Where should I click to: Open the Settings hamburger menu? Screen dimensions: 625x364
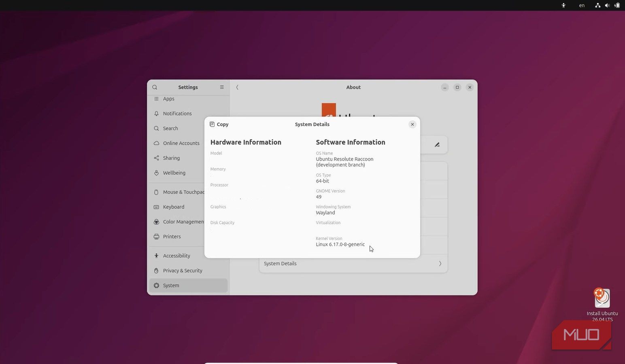(222, 87)
